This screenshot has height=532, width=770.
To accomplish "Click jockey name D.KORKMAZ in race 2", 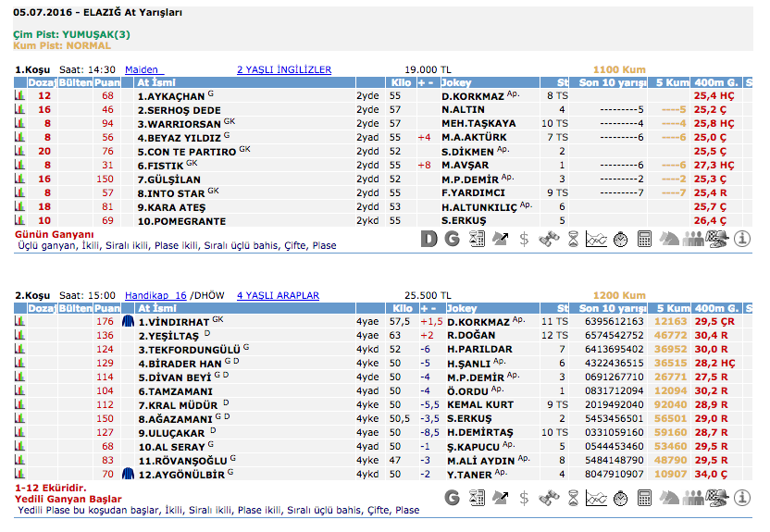I will point(478,322).
